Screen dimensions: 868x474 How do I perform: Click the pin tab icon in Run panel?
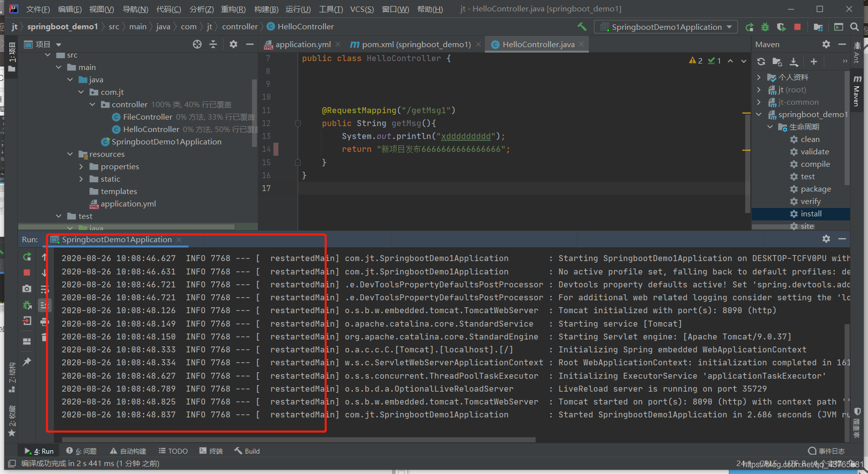[x=27, y=361]
